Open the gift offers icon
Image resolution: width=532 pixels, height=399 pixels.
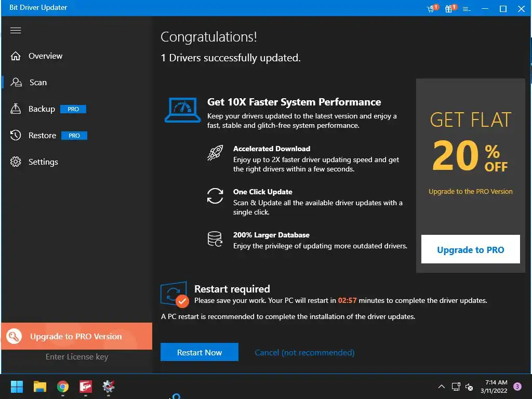tap(450, 8)
